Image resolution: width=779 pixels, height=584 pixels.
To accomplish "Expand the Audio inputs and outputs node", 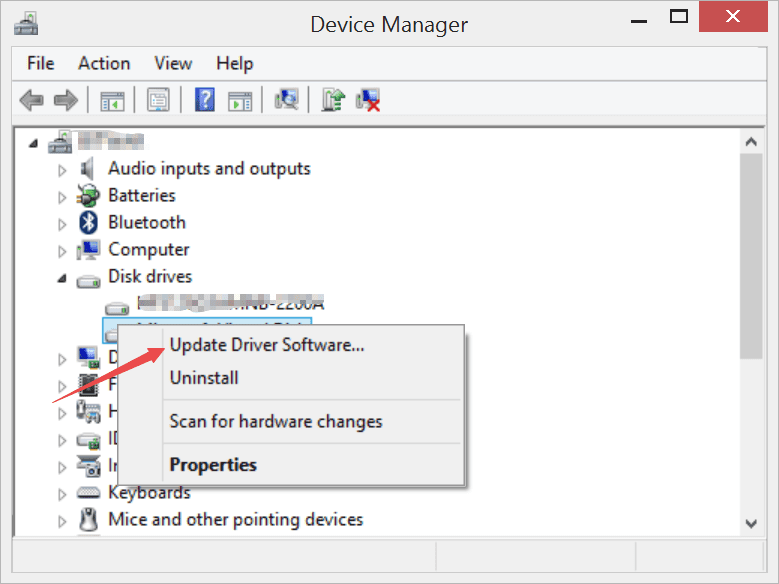I will point(63,170).
